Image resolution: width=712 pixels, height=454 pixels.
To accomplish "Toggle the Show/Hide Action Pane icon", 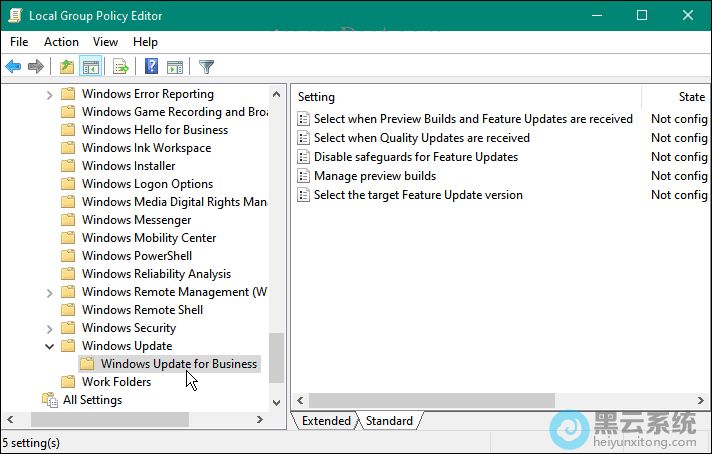I will pyautogui.click(x=175, y=67).
